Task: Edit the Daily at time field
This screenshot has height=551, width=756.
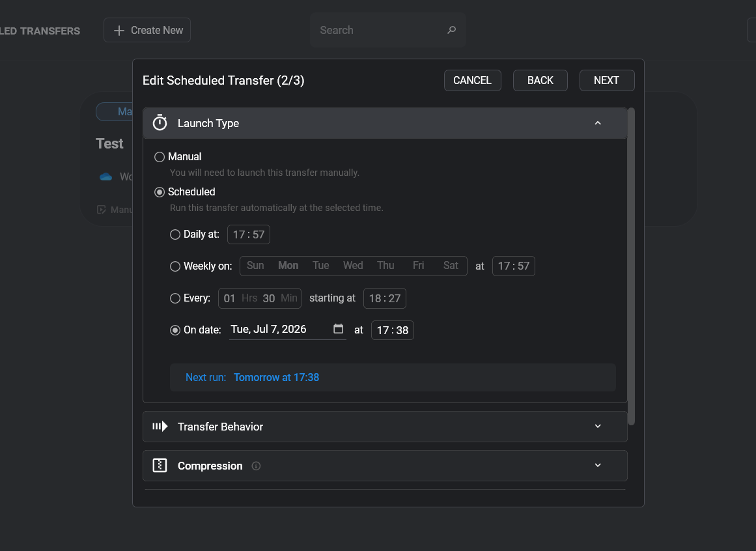Action: pos(249,234)
